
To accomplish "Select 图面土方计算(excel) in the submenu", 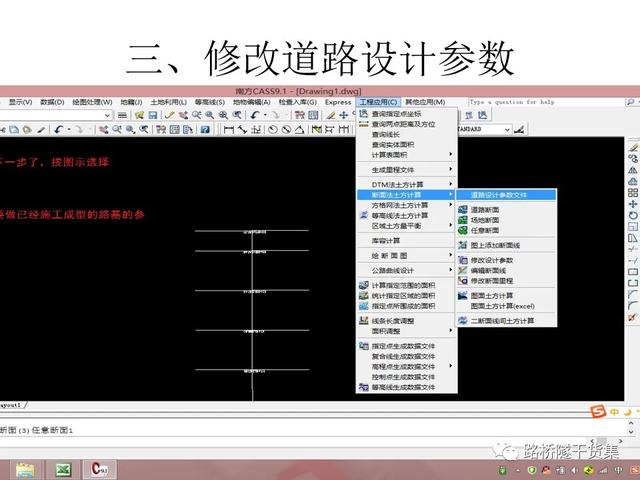I will pos(502,306).
